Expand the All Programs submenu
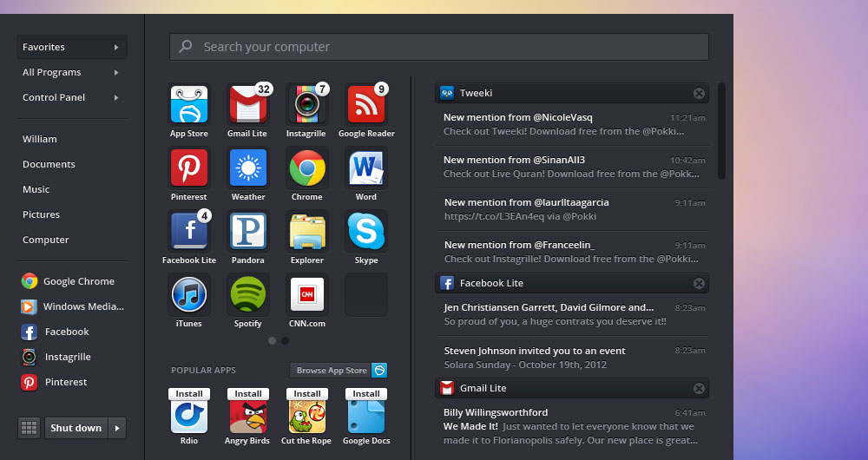The width and height of the screenshot is (868, 460). (x=71, y=72)
